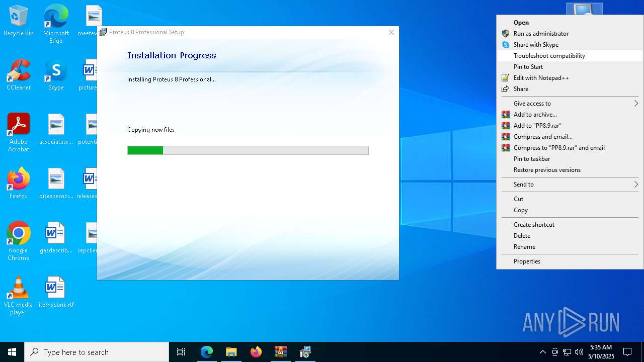This screenshot has width=644, height=362.
Task: Open the volume control tray icon
Action: click(579, 352)
